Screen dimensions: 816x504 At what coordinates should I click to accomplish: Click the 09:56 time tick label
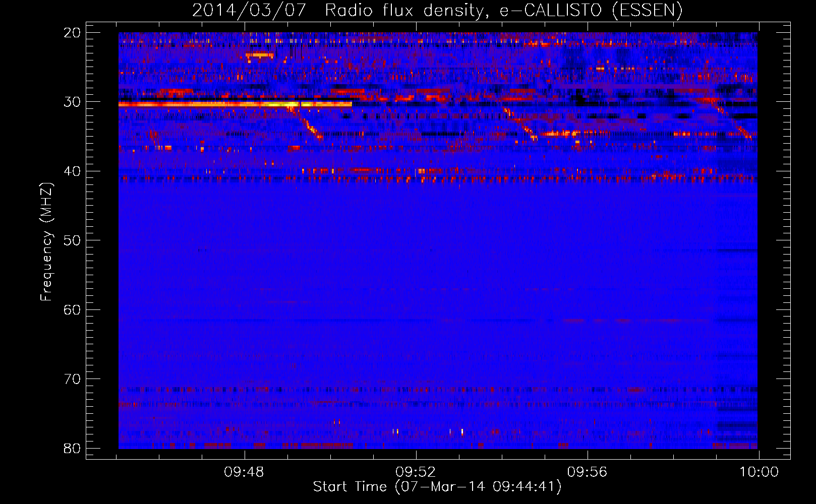point(587,472)
